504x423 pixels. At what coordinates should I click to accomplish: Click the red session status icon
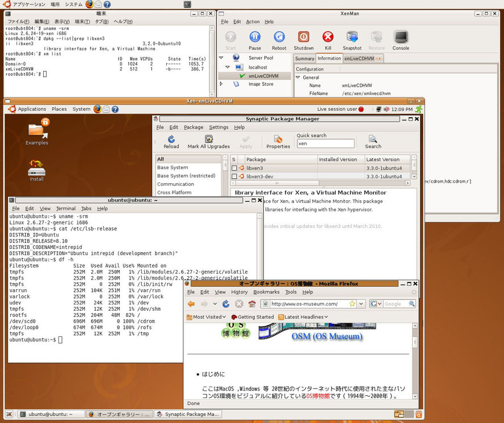pyautogui.click(x=361, y=109)
